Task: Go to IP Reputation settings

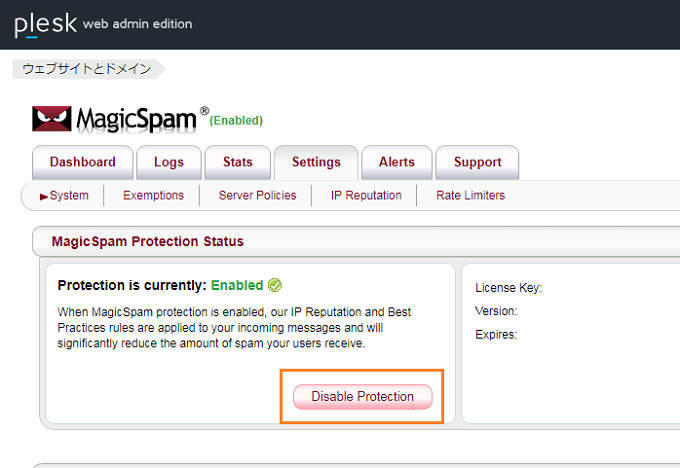Action: coord(366,196)
